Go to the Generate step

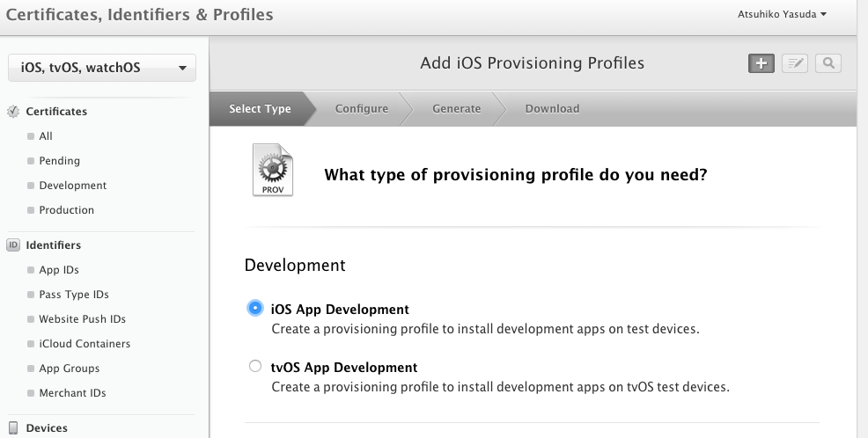[457, 108]
